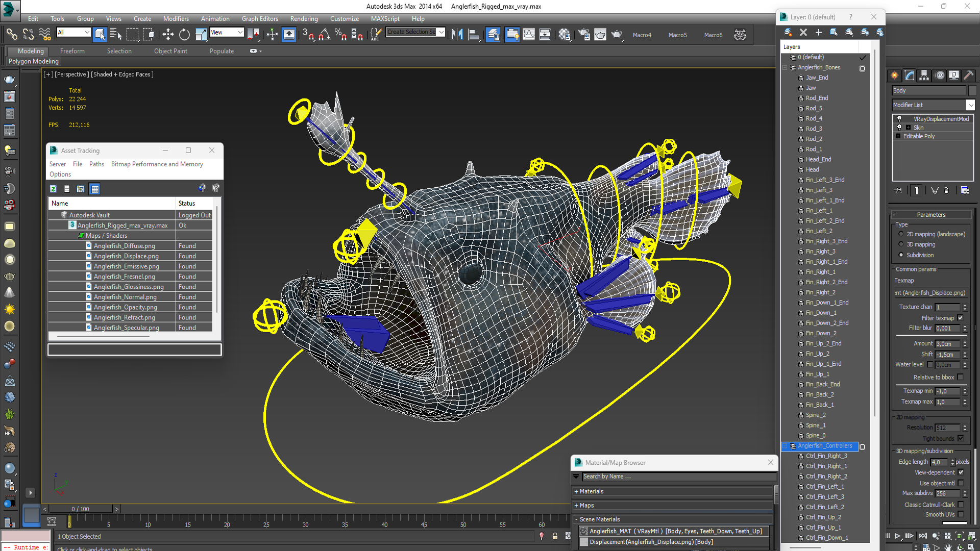This screenshot has height=551, width=980.
Task: Enable Relative to bbox checkbox
Action: pyautogui.click(x=960, y=377)
